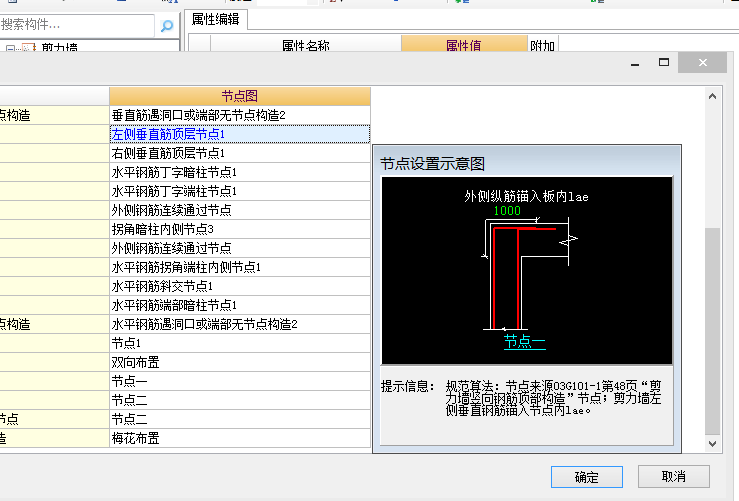The width and height of the screenshot is (739, 501).
Task: Click the 节点图 column header
Action: [240, 96]
